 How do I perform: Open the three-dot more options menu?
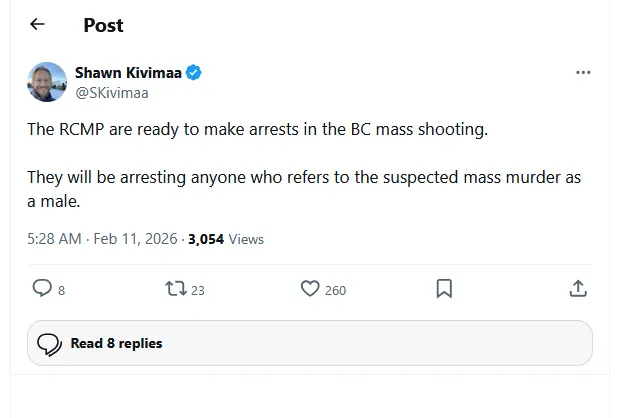[x=584, y=74]
